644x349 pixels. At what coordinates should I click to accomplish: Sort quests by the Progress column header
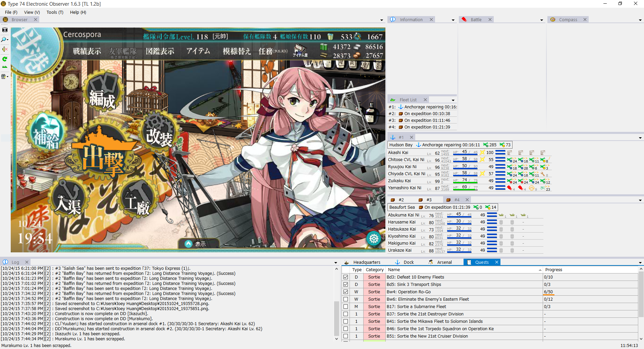coord(590,270)
